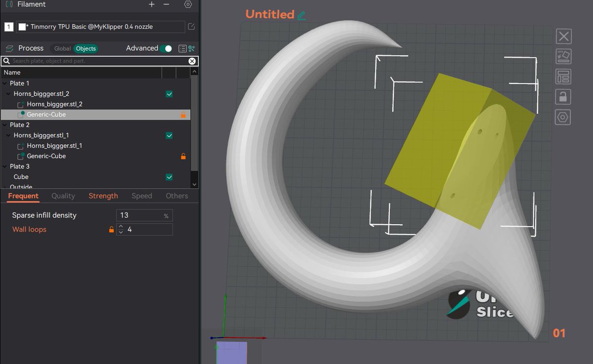Image resolution: width=593 pixels, height=364 pixels.
Task: Expand the Outside tree node
Action: (x=4, y=187)
